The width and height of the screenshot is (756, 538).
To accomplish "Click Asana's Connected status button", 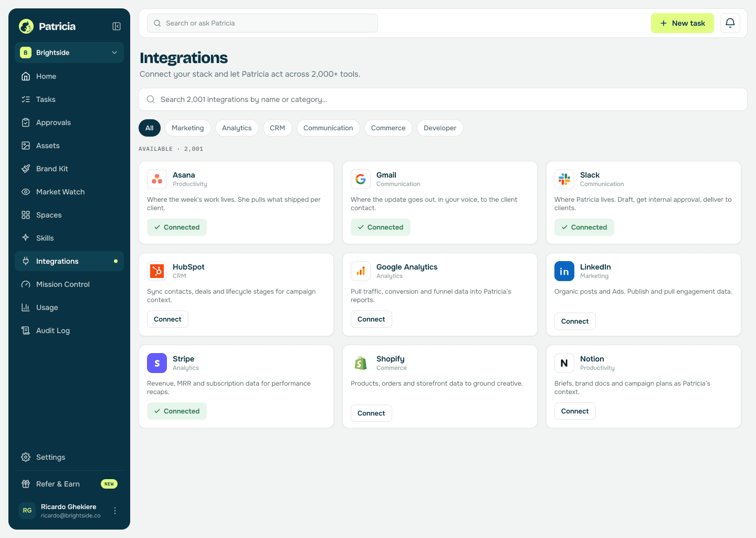I will (x=177, y=227).
